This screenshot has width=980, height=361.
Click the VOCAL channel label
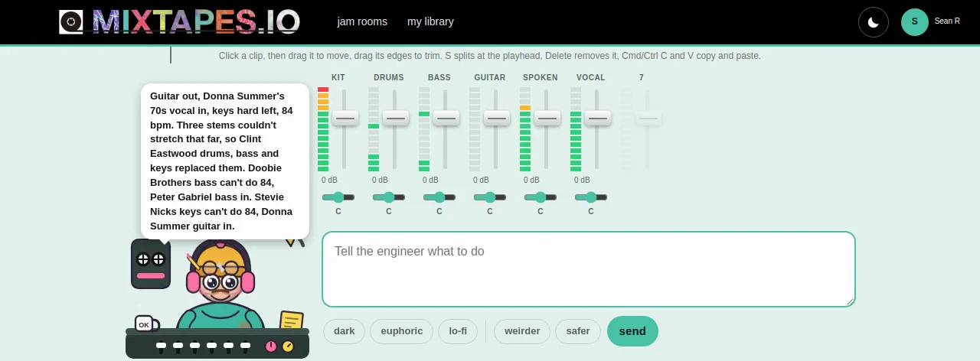[x=591, y=78]
